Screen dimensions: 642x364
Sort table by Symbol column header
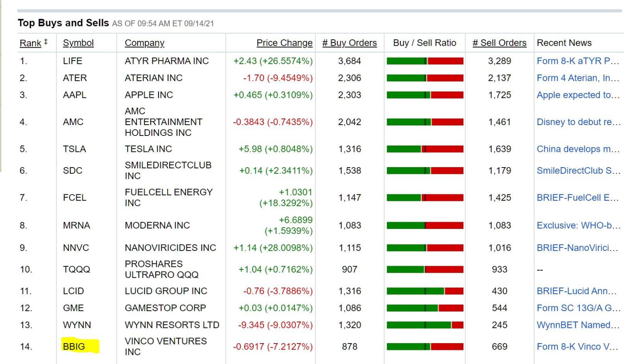[78, 43]
